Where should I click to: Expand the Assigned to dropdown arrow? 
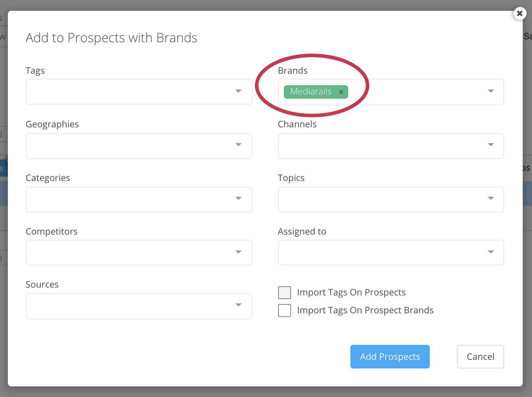(x=491, y=252)
